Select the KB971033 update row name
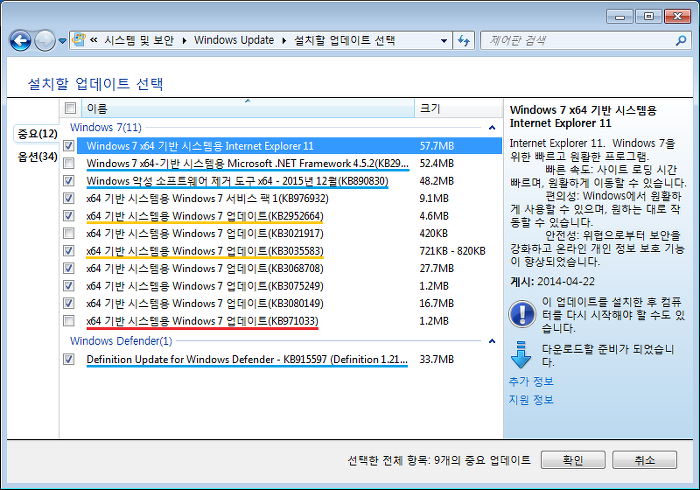 (x=202, y=321)
